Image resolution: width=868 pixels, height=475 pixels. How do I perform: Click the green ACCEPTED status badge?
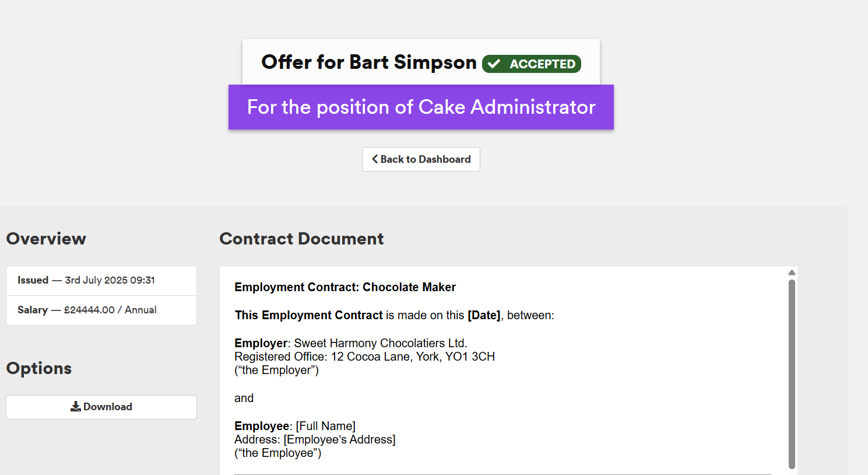(532, 64)
